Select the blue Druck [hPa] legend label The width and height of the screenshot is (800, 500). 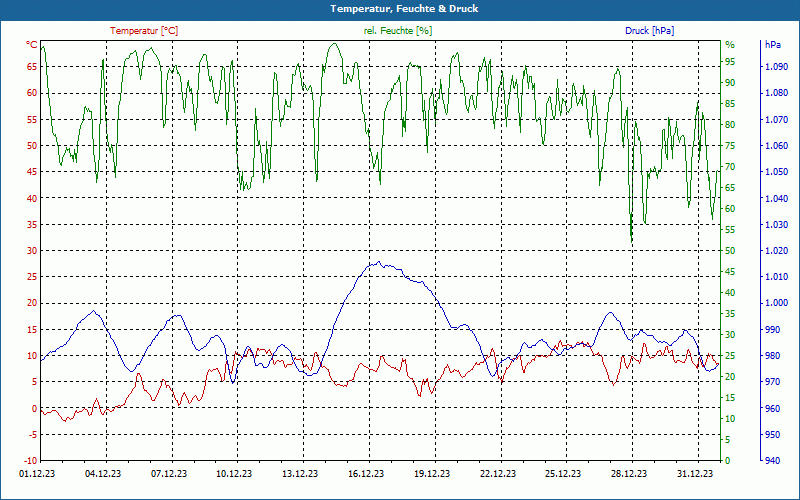point(649,31)
